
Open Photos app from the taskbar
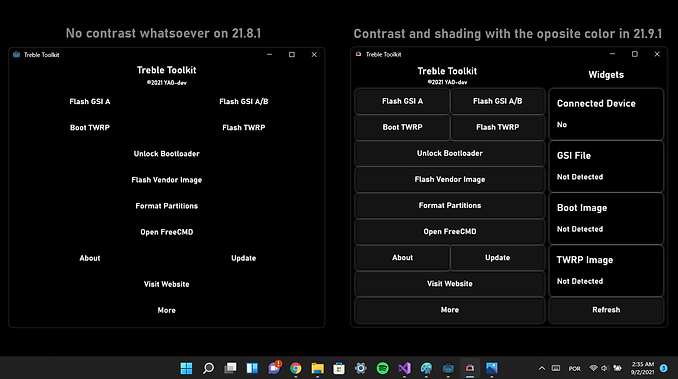492,368
